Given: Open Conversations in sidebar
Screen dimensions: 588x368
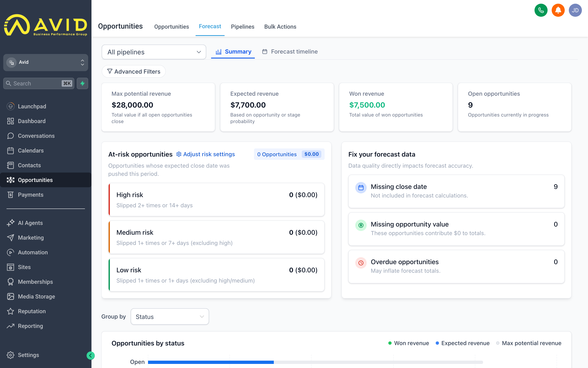Looking at the screenshot, I should (46, 136).
